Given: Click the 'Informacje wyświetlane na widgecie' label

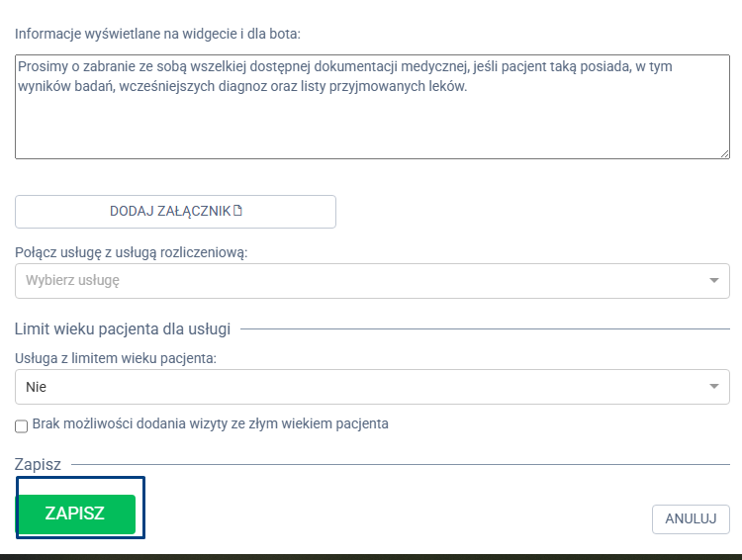Looking at the screenshot, I should tap(157, 34).
